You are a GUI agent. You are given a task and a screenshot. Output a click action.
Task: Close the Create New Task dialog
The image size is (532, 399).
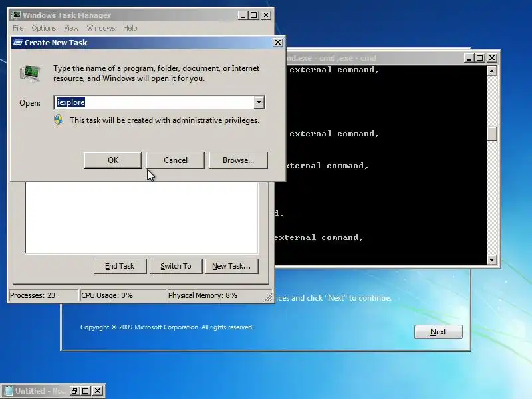point(278,42)
